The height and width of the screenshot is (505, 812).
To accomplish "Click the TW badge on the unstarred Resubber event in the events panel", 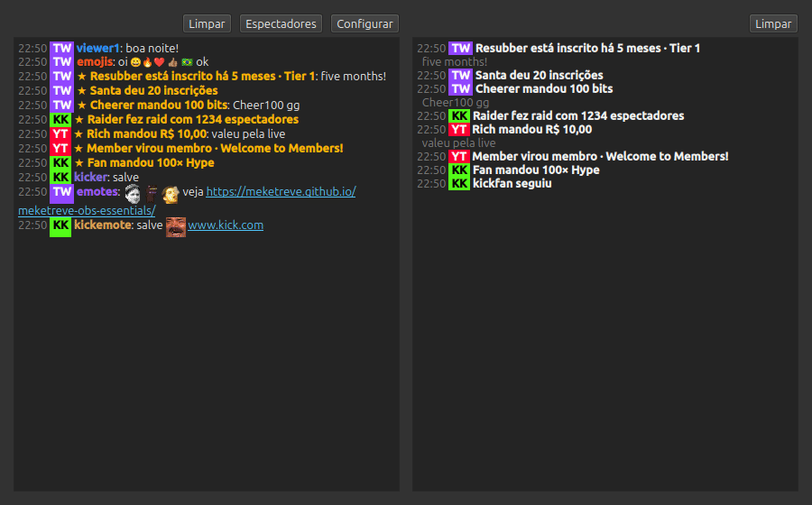I will [x=460, y=48].
